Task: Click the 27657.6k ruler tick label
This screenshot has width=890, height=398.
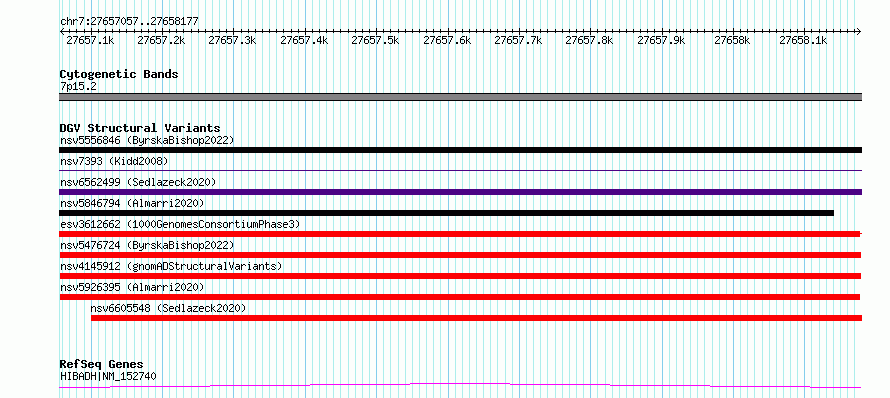Action: 447,41
